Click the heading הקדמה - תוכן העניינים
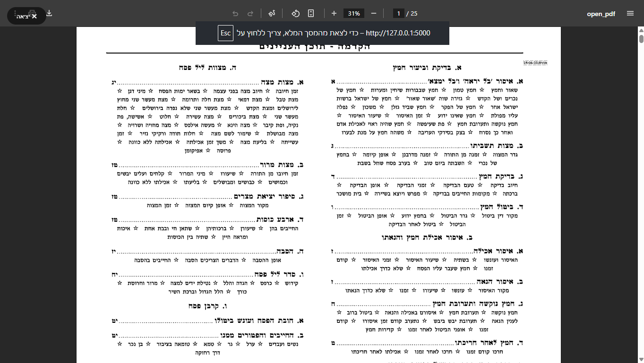644x363 pixels. (315, 47)
